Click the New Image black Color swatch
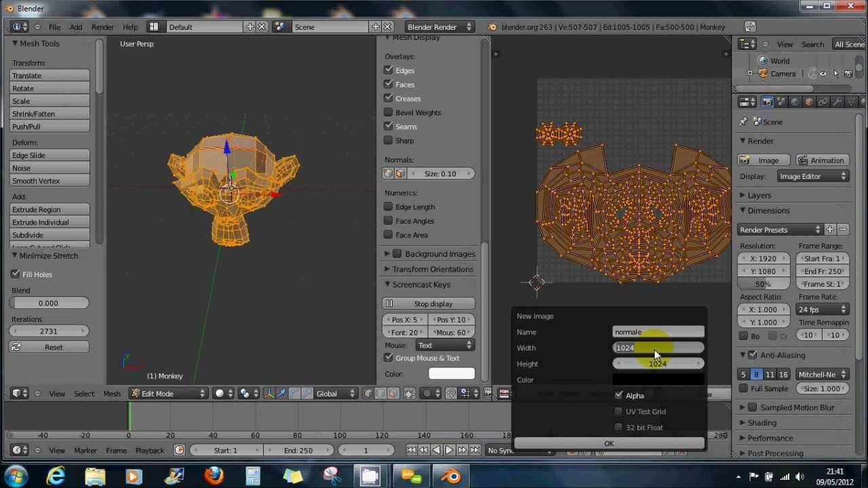The image size is (868, 488). click(658, 380)
